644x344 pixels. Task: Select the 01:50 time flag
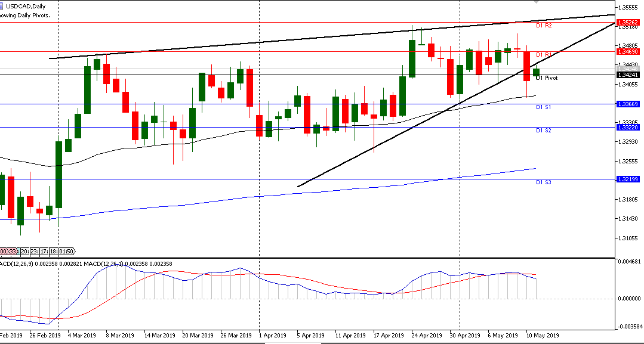click(66, 251)
